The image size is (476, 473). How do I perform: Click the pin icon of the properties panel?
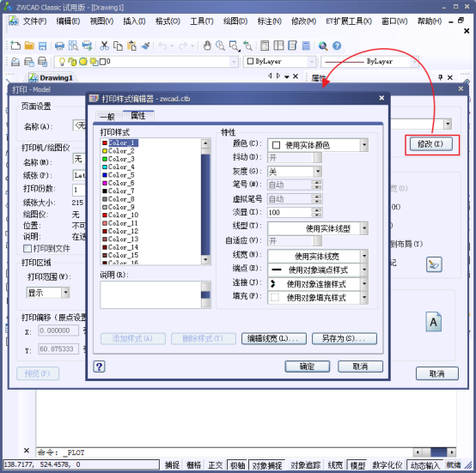pyautogui.click(x=440, y=77)
